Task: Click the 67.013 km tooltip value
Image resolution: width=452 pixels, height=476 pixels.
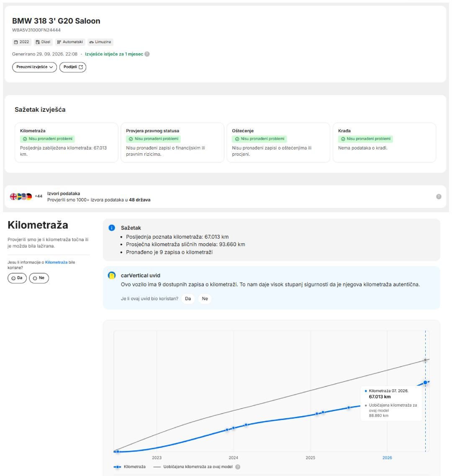Action: (x=380, y=397)
